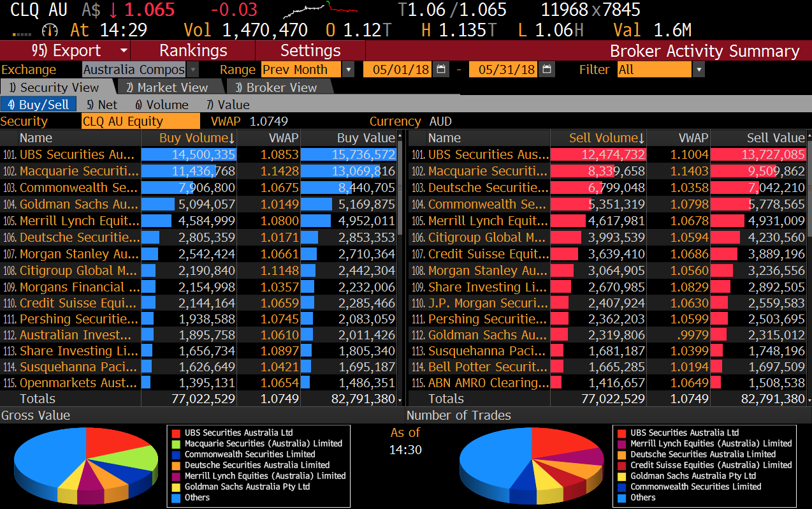
Task: Click green Macquarie swatch in Gross Value legend
Action: (x=175, y=443)
